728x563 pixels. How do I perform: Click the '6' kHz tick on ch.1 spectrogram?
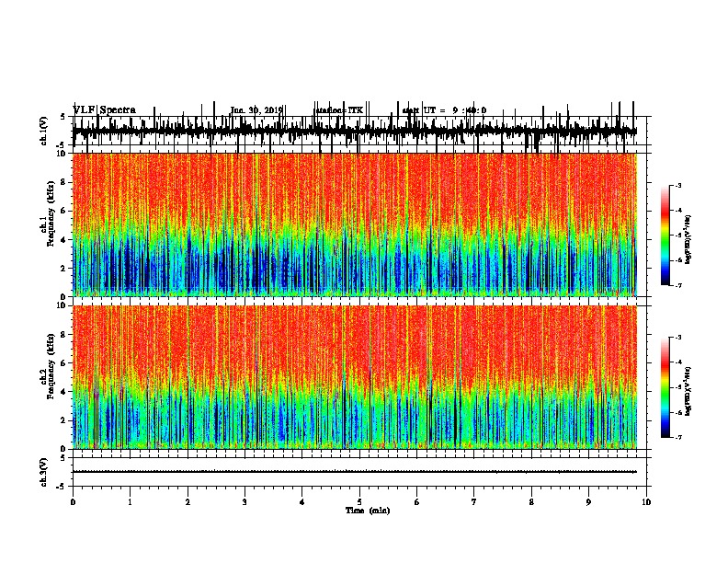(64, 211)
